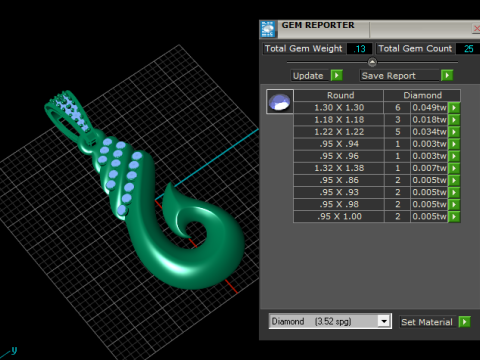Click quantity 5 in 1.22 X 1.22 row
The image size is (480, 360).
[x=397, y=132]
